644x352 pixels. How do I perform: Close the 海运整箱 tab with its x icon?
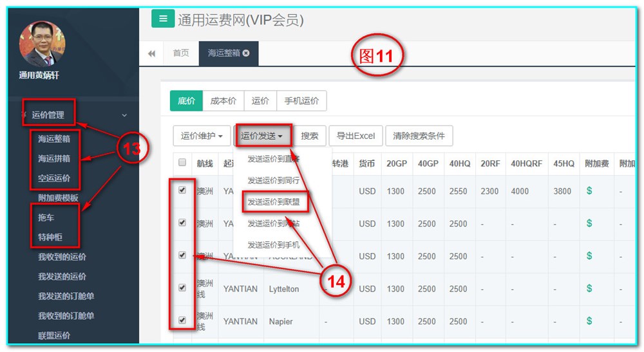coord(246,53)
